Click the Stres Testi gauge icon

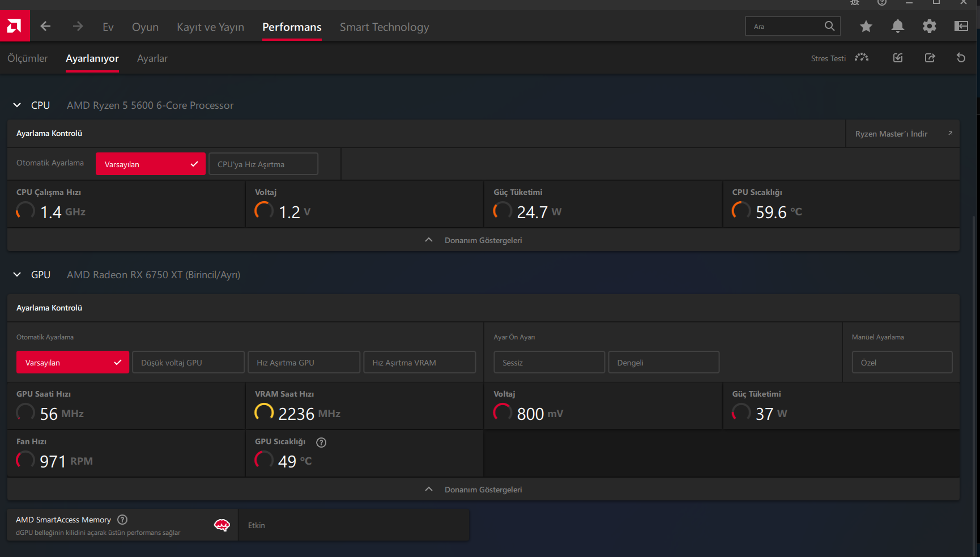pos(862,58)
